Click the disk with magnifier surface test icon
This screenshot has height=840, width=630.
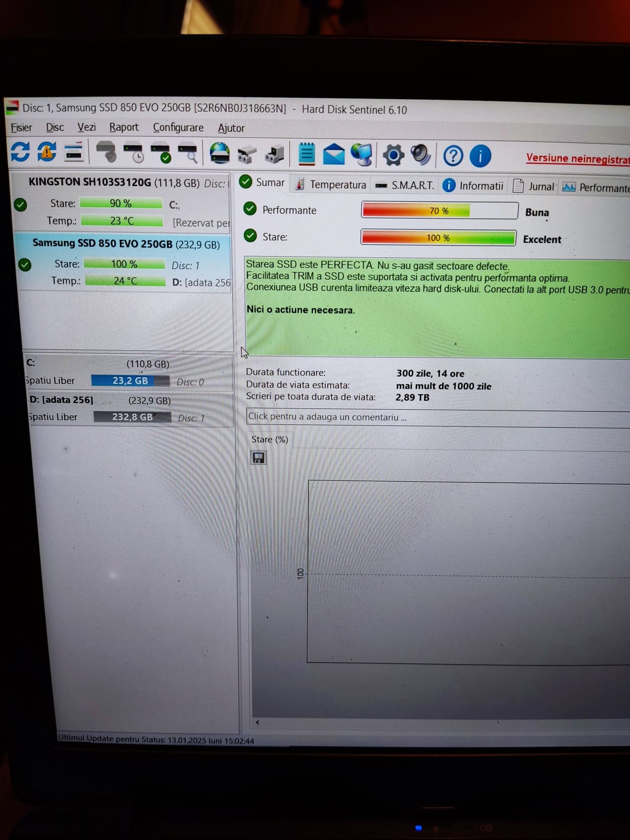point(188,154)
